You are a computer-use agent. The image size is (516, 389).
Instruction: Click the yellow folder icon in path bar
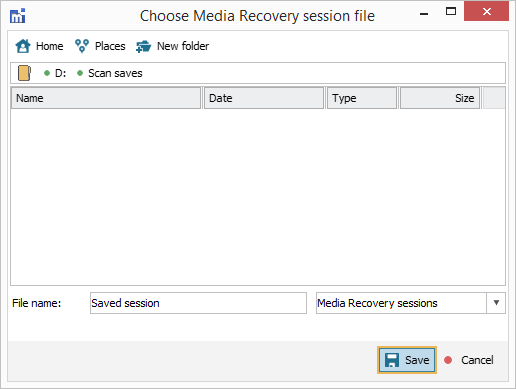(x=24, y=73)
